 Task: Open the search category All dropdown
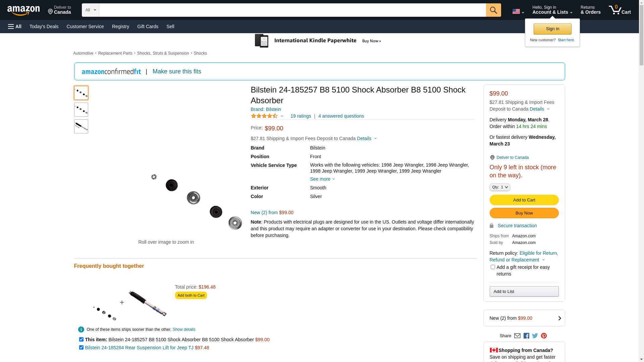click(90, 10)
